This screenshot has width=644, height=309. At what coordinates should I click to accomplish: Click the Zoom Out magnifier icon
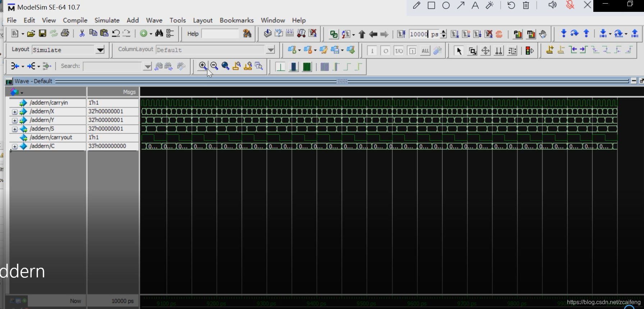pos(214,66)
